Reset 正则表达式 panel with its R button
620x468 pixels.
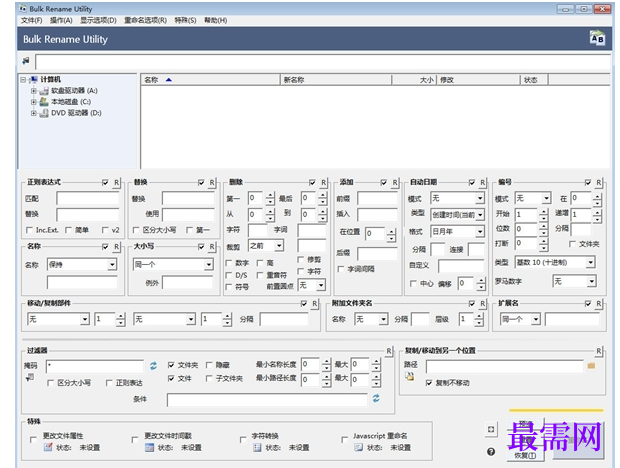click(x=116, y=182)
